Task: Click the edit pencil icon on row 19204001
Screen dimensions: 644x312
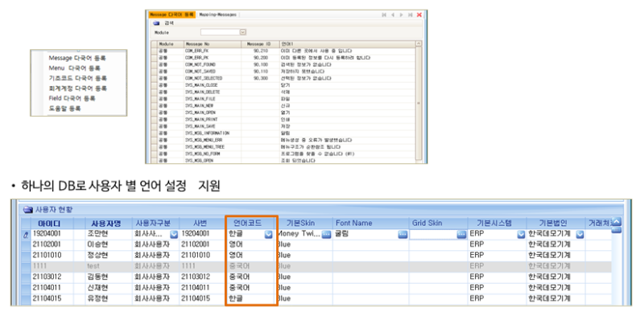Action: [x=26, y=235]
